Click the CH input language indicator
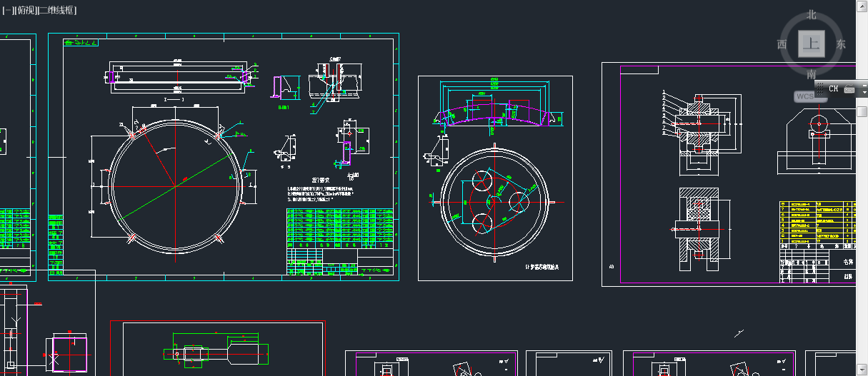Image resolution: width=868 pixels, height=376 pixels. tap(834, 88)
